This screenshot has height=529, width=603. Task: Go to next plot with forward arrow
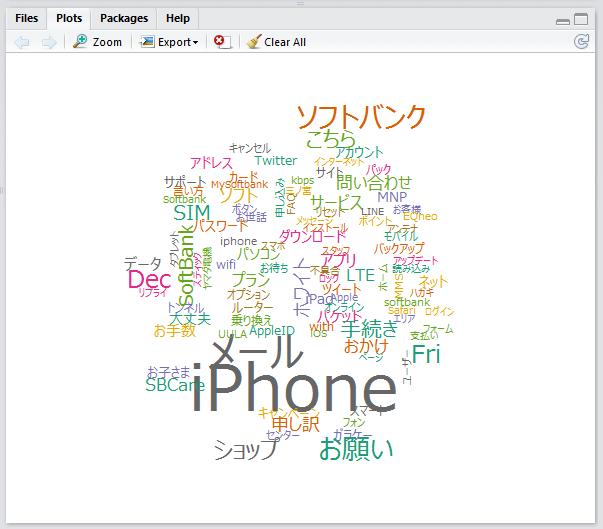click(x=49, y=42)
